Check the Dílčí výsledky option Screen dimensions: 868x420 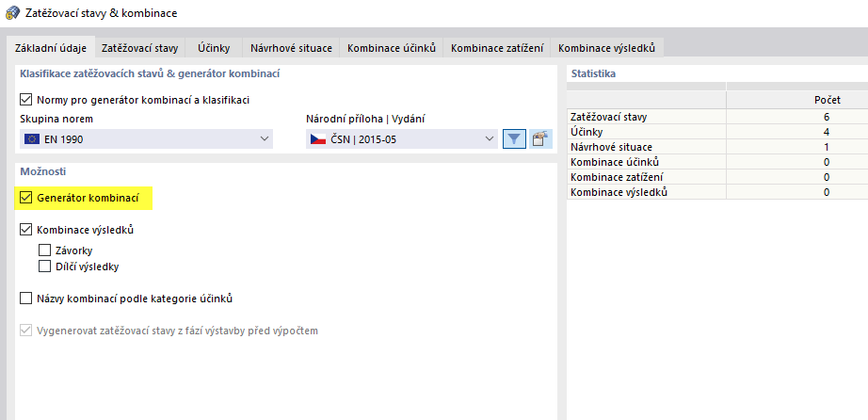tap(45, 267)
